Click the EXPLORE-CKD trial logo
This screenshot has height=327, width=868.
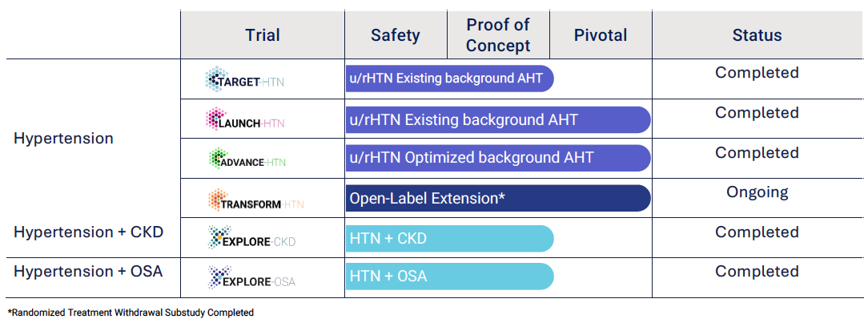click(x=251, y=238)
